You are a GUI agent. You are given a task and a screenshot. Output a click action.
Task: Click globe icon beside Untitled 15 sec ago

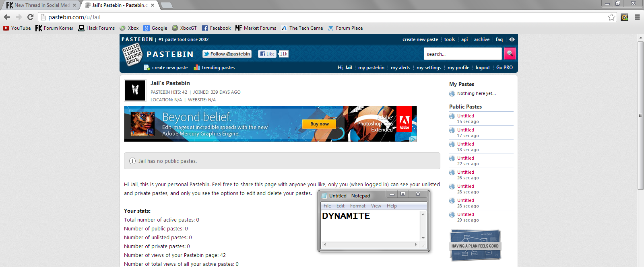tap(452, 116)
